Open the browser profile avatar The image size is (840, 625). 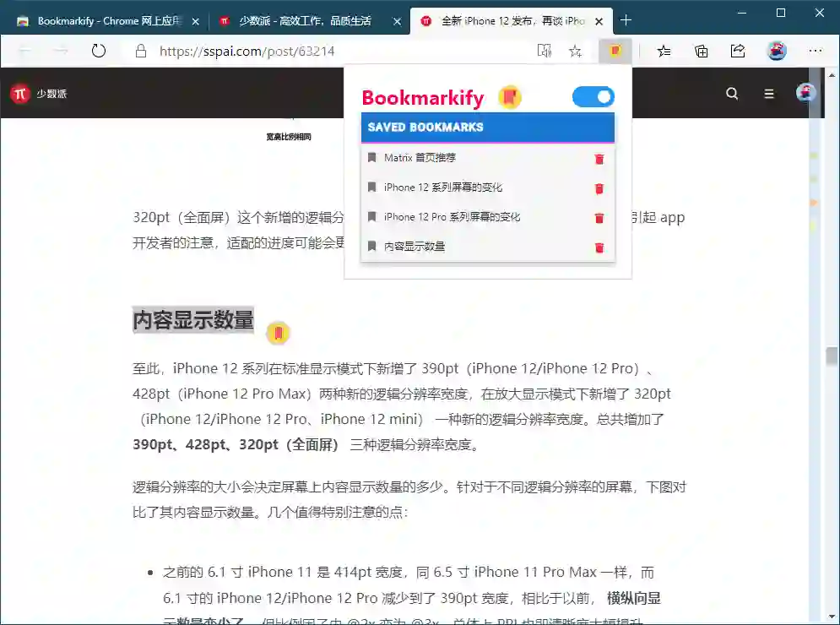click(777, 51)
